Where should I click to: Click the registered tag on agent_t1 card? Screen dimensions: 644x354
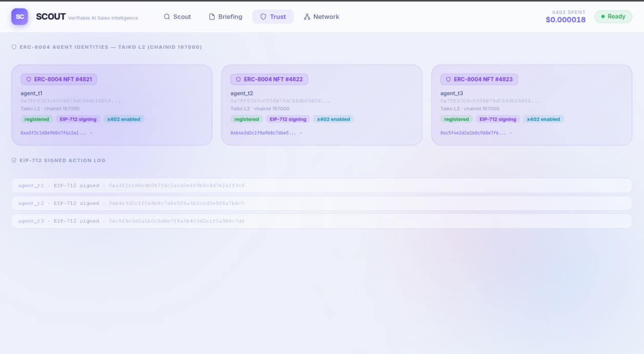click(x=37, y=119)
